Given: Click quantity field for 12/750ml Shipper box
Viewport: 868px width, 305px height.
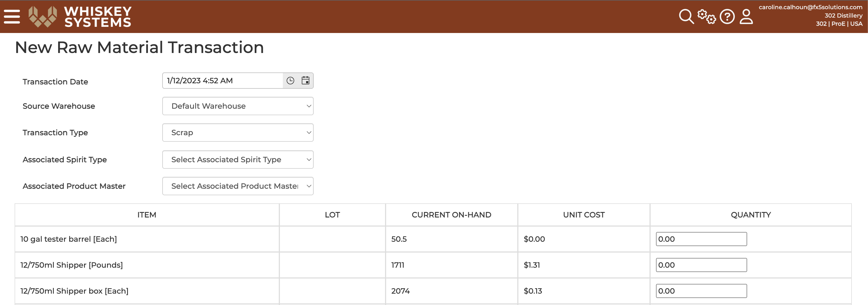Looking at the screenshot, I should point(701,291).
